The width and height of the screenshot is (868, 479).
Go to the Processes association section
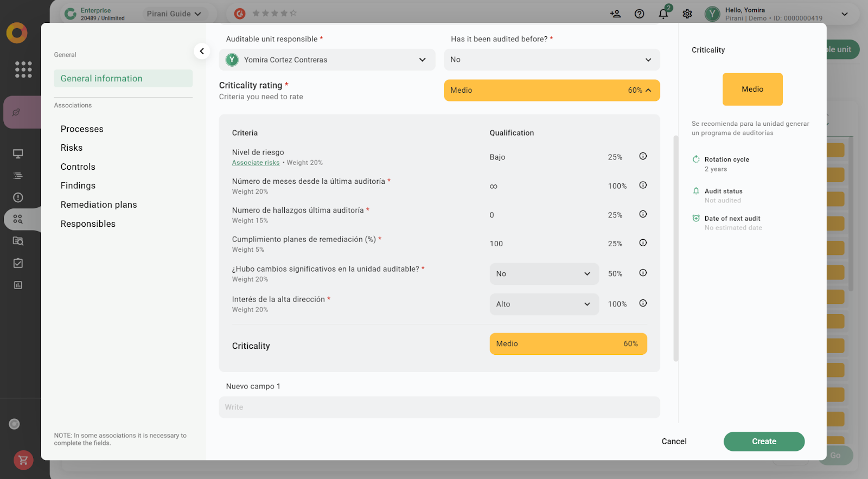(82, 129)
